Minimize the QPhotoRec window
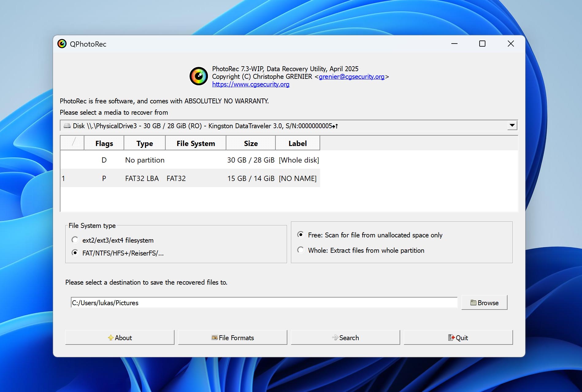 tap(454, 44)
